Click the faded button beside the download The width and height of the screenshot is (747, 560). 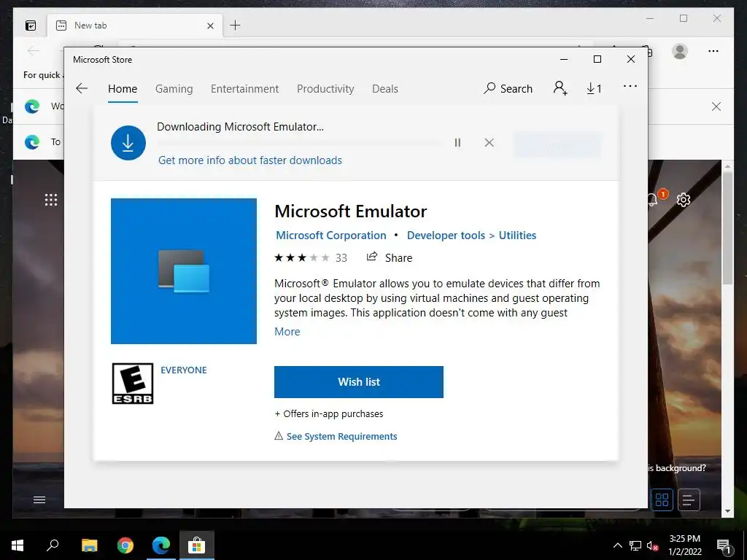pyautogui.click(x=557, y=144)
